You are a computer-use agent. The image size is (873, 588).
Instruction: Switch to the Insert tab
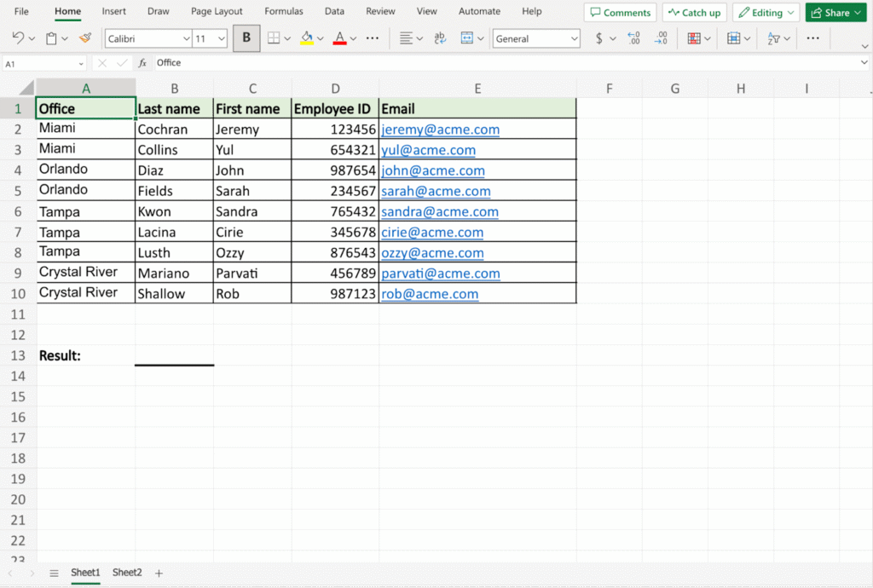pyautogui.click(x=113, y=11)
